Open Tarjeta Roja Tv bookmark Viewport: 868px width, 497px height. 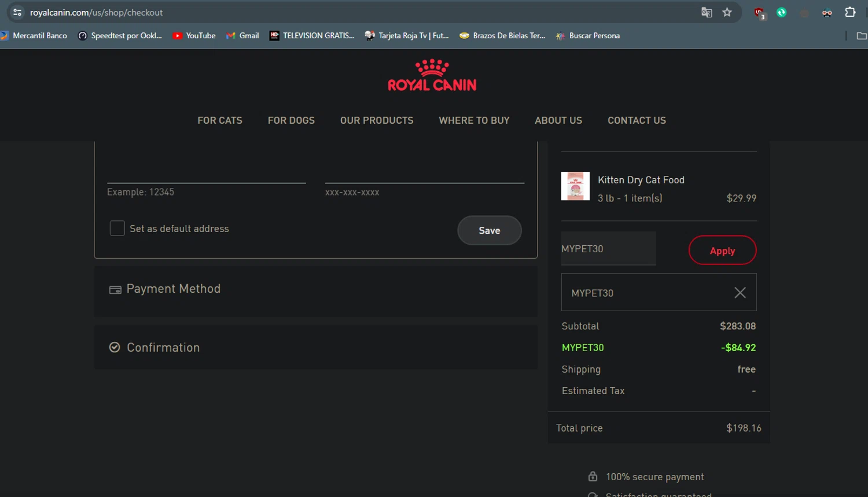(407, 36)
